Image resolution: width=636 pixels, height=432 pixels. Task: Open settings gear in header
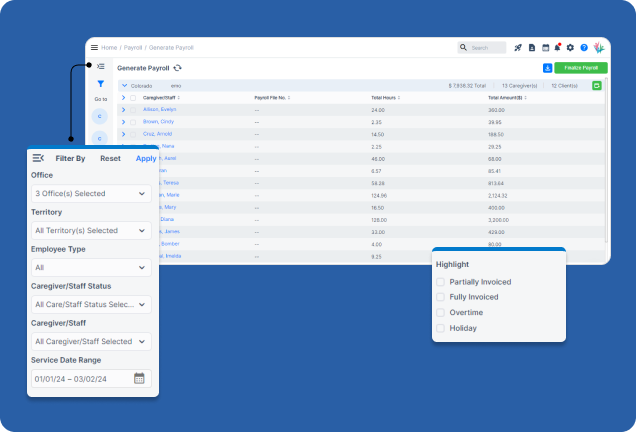(x=570, y=47)
